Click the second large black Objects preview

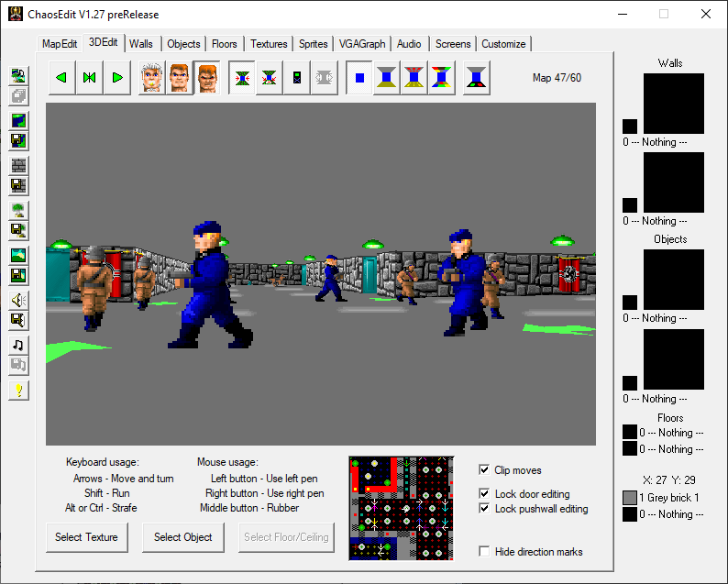click(x=674, y=359)
